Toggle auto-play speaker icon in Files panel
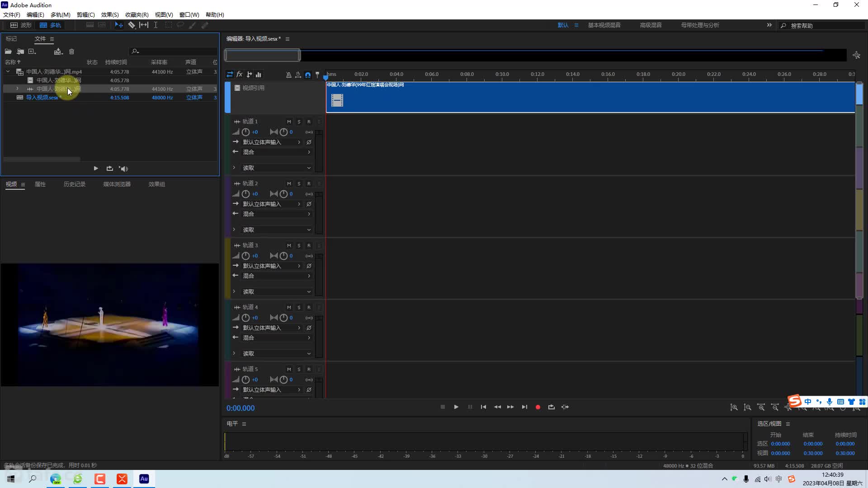 [123, 169]
